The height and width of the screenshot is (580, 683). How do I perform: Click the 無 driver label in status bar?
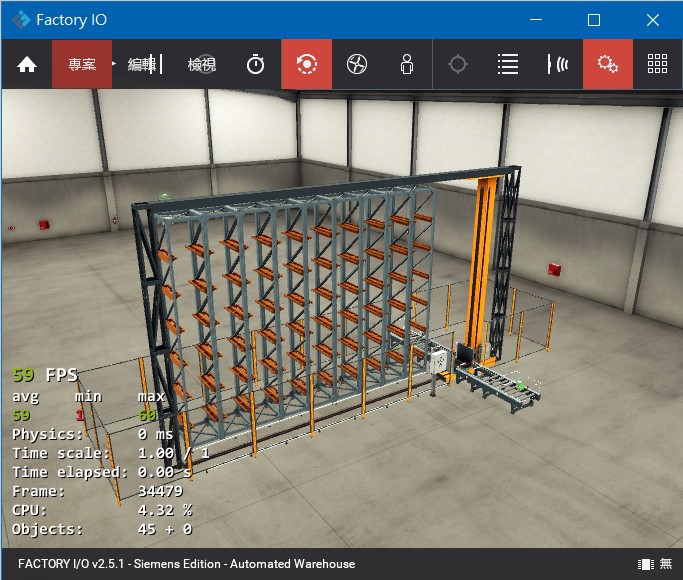[x=666, y=564]
